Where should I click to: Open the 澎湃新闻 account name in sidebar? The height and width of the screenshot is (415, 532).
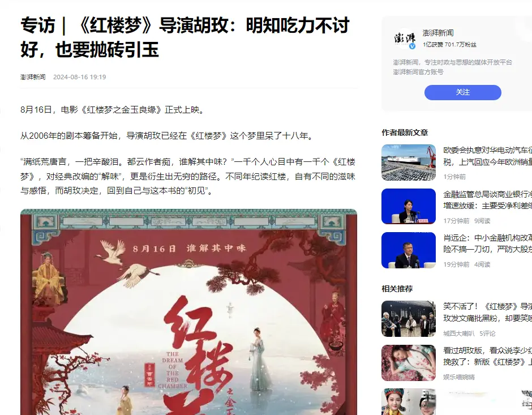[x=438, y=33]
